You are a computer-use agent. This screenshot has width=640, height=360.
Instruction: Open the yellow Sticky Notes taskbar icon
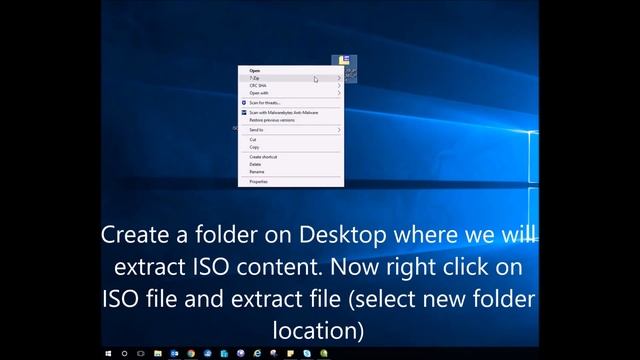(290, 353)
